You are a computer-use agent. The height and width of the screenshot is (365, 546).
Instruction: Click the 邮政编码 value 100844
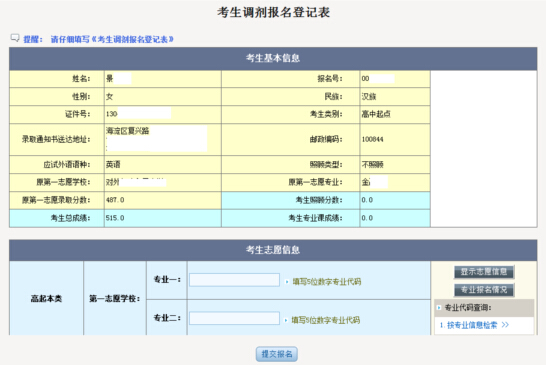373,139
